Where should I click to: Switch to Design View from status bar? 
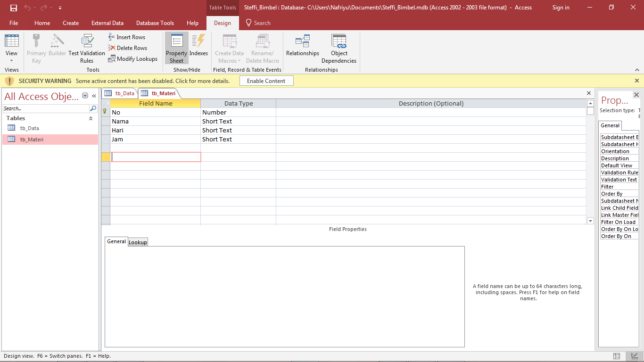[x=634, y=356]
